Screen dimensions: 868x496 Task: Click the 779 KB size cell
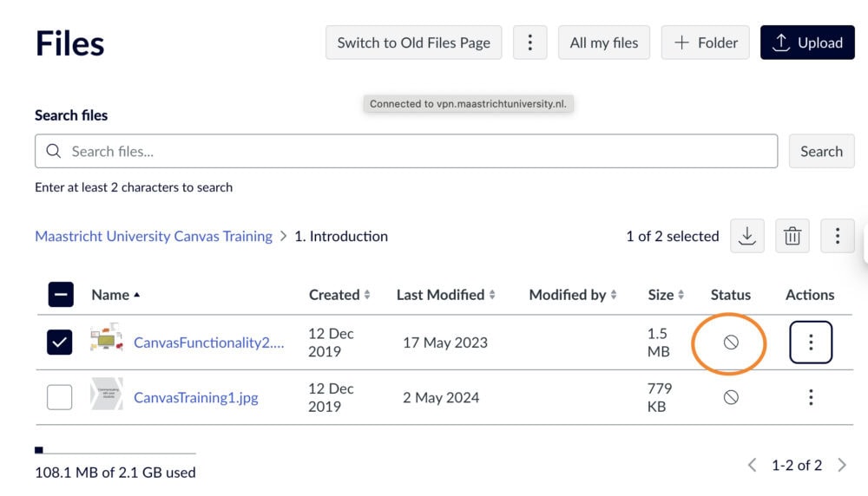[x=660, y=397]
